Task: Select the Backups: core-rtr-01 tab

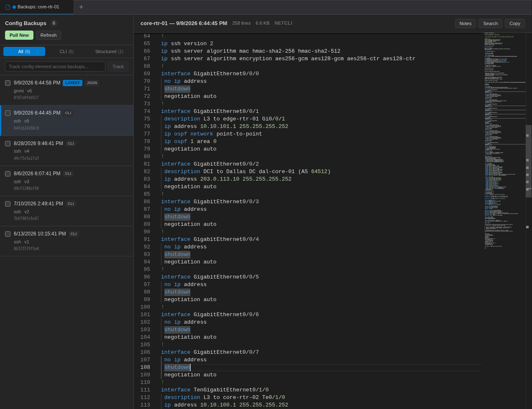Action: coord(37,7)
